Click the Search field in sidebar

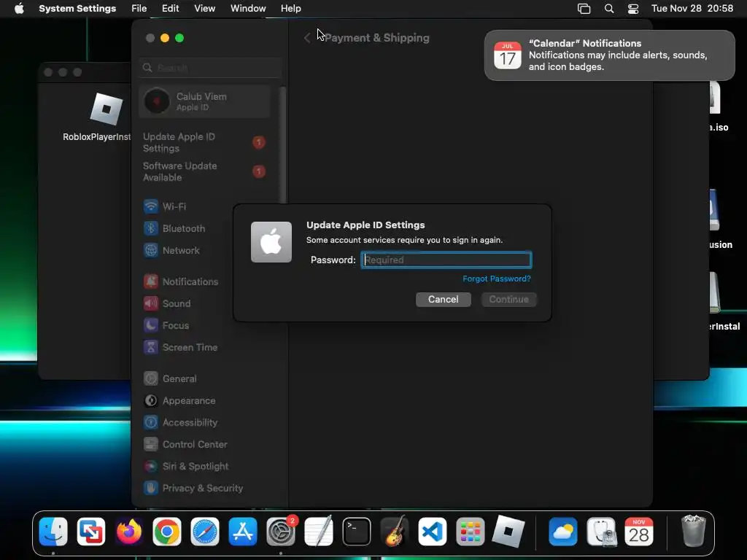(x=210, y=68)
